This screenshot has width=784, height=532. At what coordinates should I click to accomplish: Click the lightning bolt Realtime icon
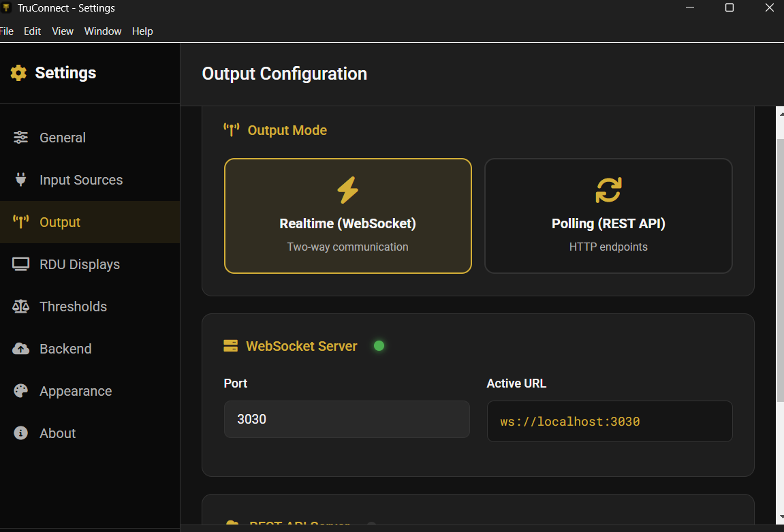(x=347, y=190)
